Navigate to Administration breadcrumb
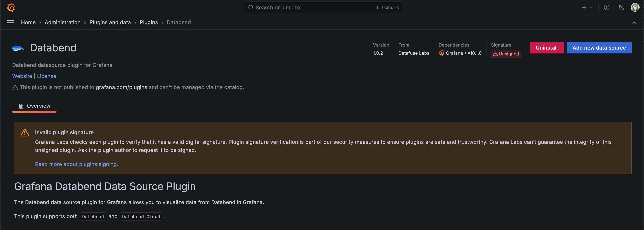The image size is (644, 230). [x=62, y=22]
